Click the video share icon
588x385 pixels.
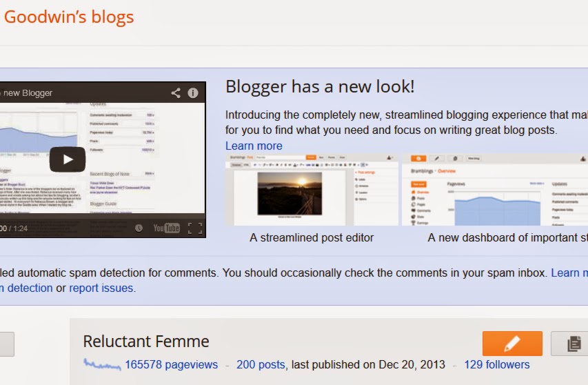[176, 92]
